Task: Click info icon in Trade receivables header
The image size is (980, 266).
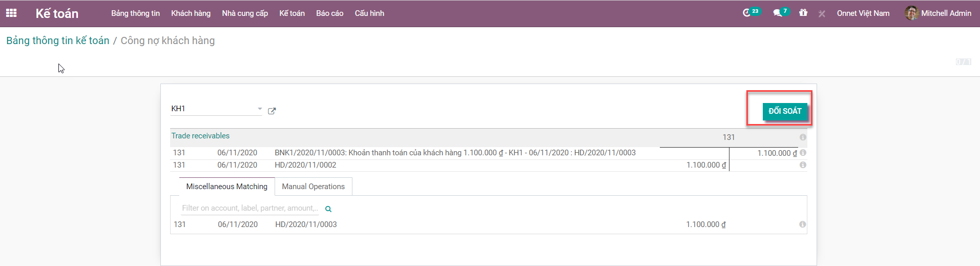Action: coord(803,137)
